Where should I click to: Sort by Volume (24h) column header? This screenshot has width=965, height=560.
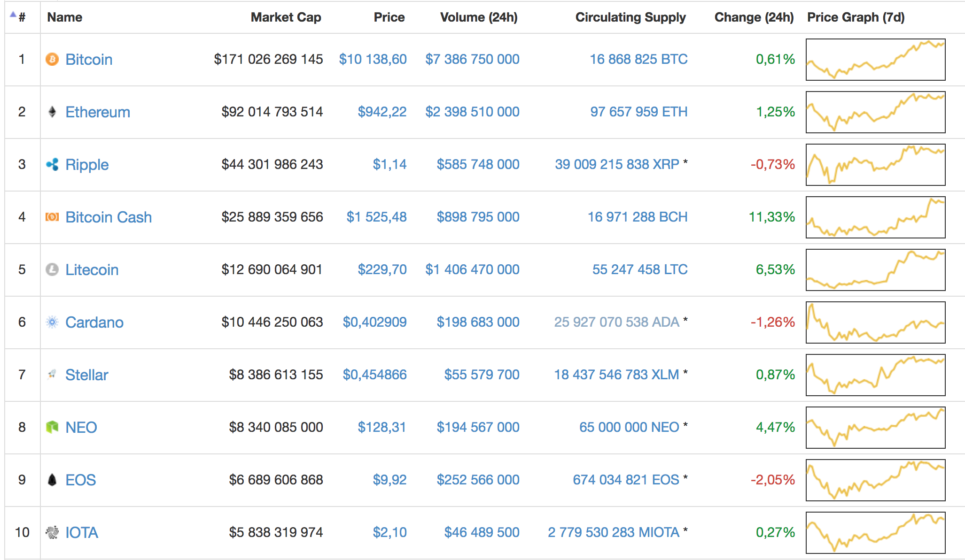[478, 17]
